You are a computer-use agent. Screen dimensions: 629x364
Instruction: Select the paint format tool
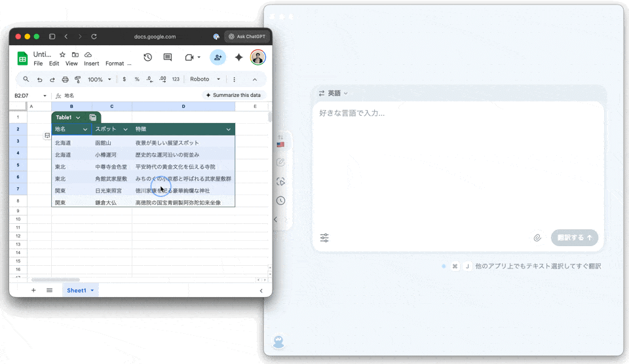coord(78,79)
